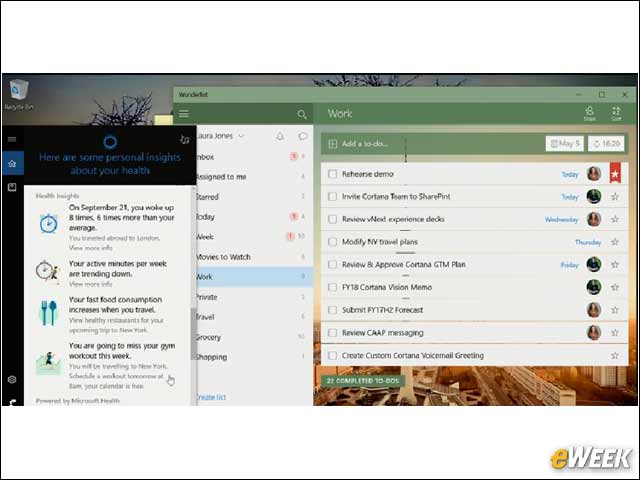The image size is (640, 480).
Task: Star the Review vNext experience decks task
Action: (615, 219)
